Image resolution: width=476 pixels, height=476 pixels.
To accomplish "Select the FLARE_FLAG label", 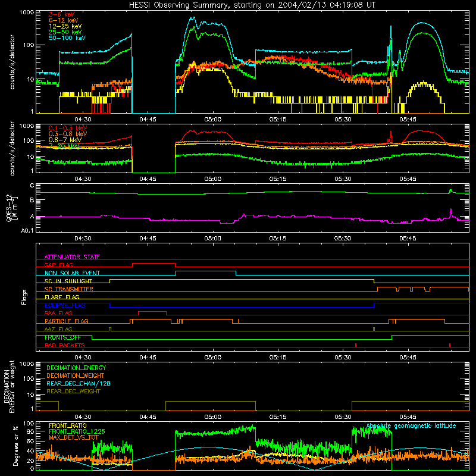I will click(62, 297).
